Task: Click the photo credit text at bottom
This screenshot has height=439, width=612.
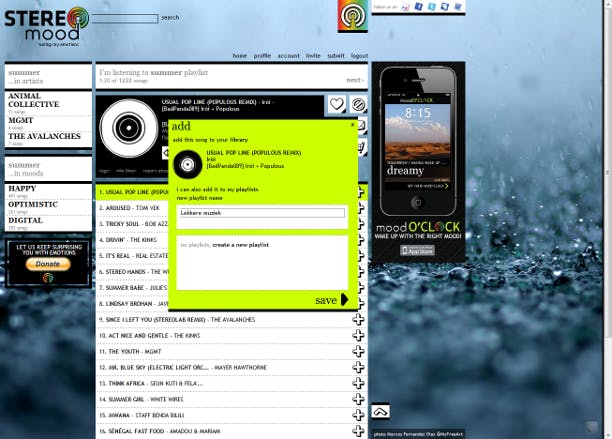Action: pyautogui.click(x=418, y=434)
